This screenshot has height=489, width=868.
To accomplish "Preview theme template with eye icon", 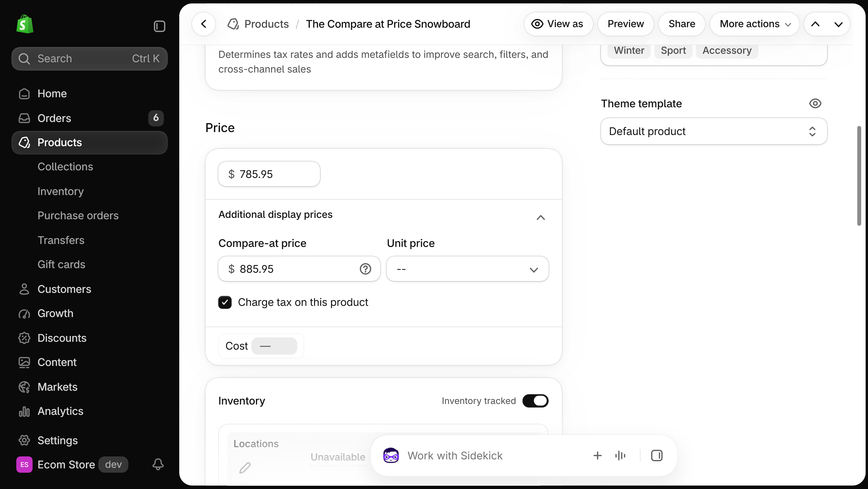I will click(815, 104).
